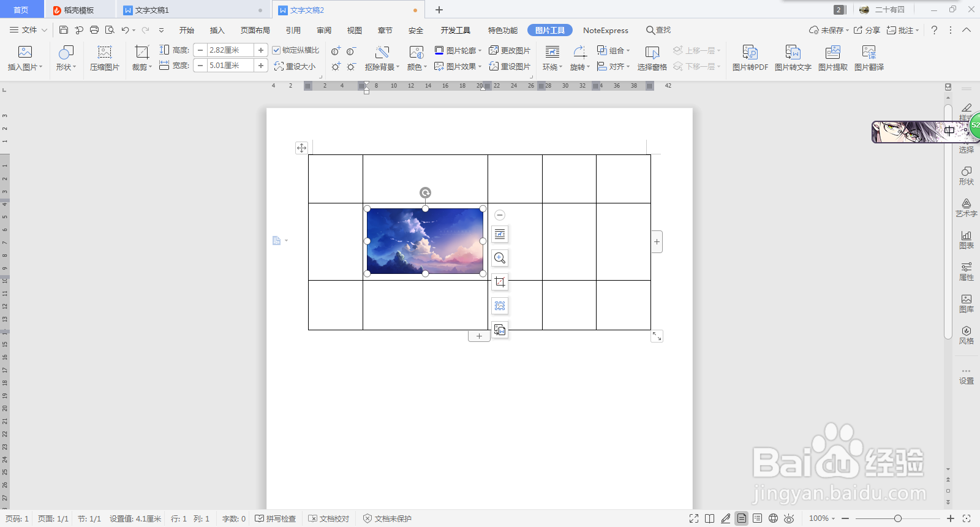Click the layout options icon beside image

click(500, 234)
